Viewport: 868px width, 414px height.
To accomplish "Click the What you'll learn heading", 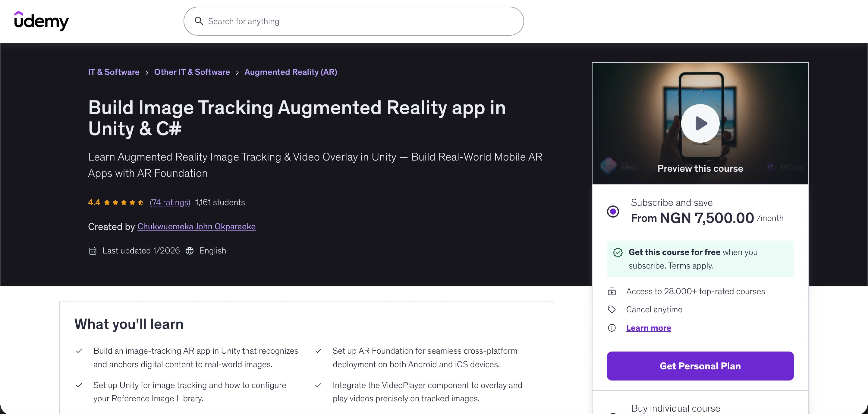I will click(129, 324).
